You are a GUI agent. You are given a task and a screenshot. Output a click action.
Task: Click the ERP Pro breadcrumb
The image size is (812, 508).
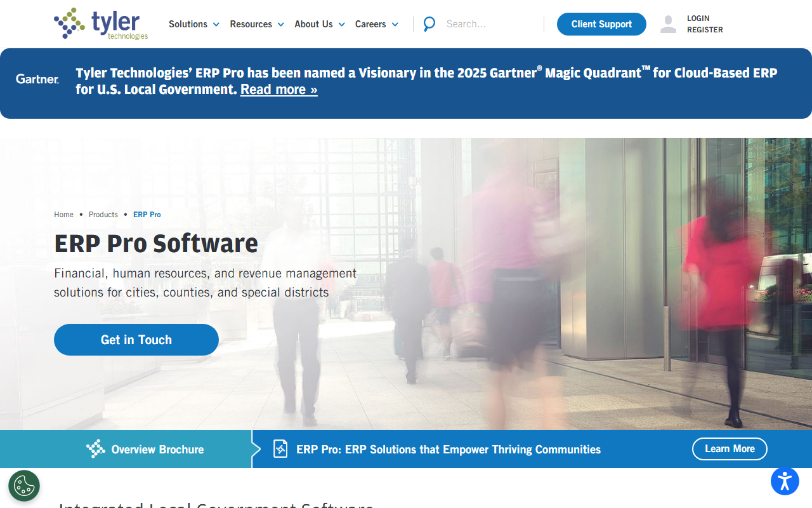pos(147,215)
